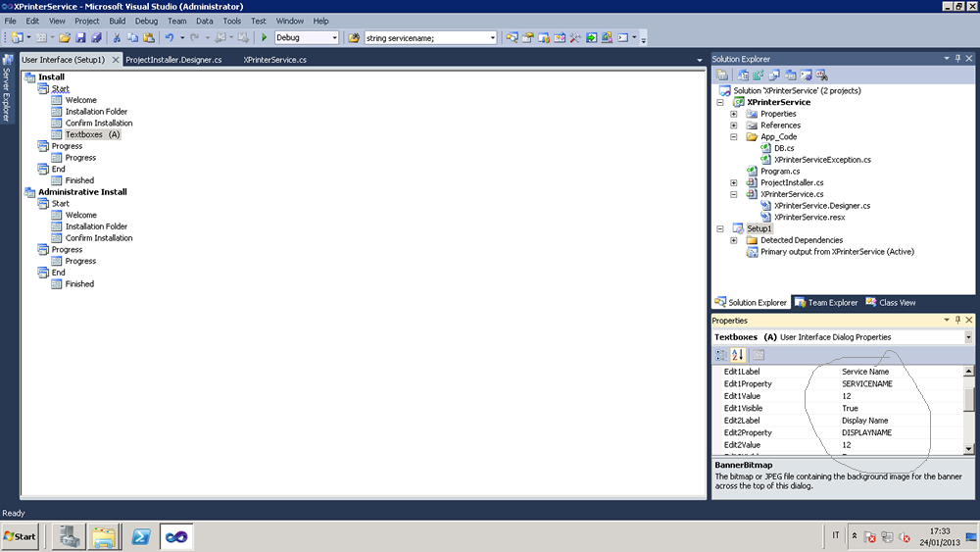This screenshot has height=552, width=980.
Task: Expand the Properties folder in Solution Explorer
Action: [x=734, y=114]
